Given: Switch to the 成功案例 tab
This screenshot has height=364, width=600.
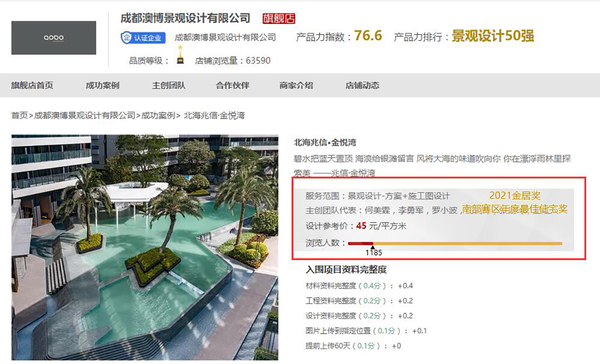Looking at the screenshot, I should point(102,85).
